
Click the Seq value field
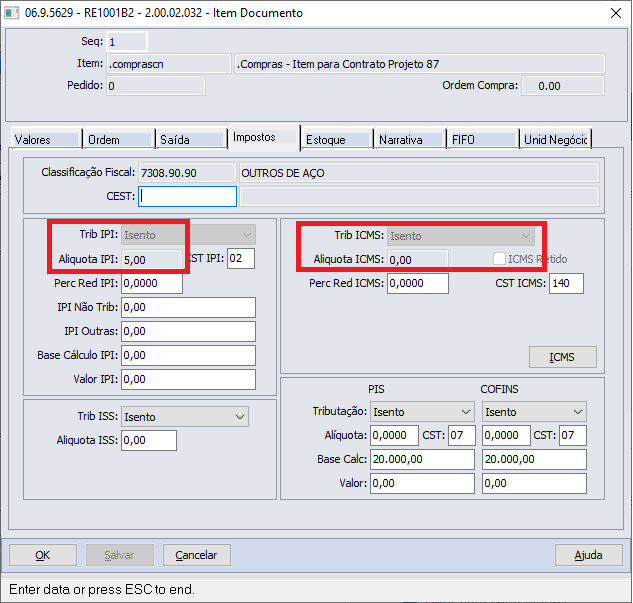pos(126,42)
